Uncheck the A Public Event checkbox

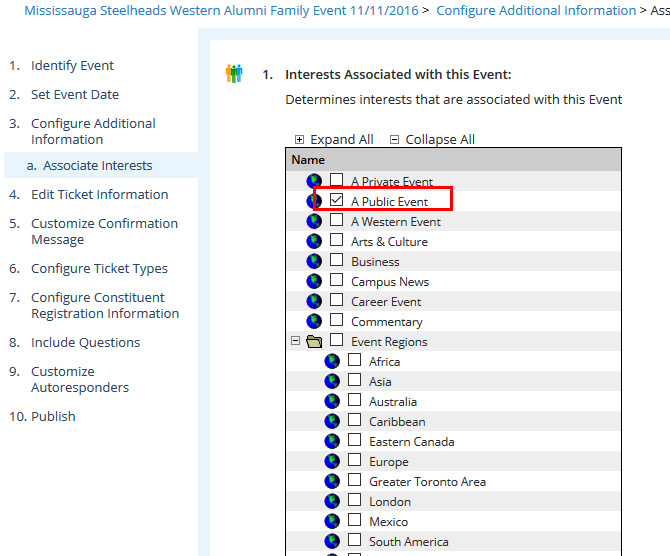click(337, 201)
